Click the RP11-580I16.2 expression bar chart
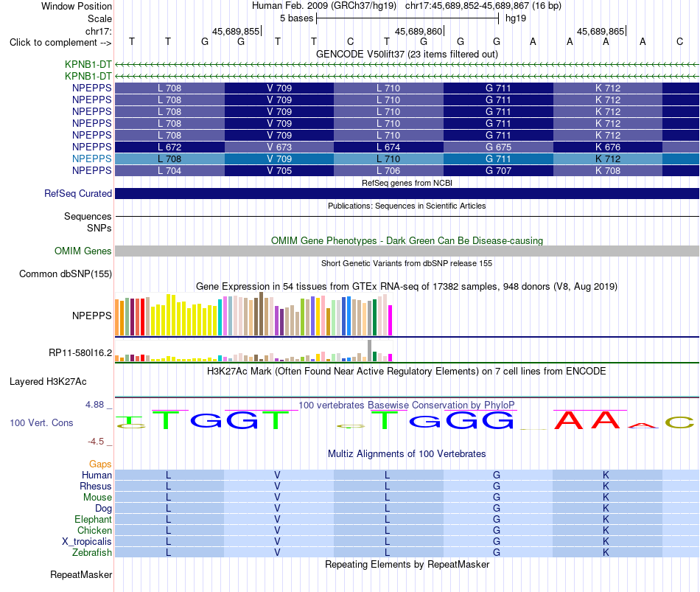700x592 pixels. point(253,351)
